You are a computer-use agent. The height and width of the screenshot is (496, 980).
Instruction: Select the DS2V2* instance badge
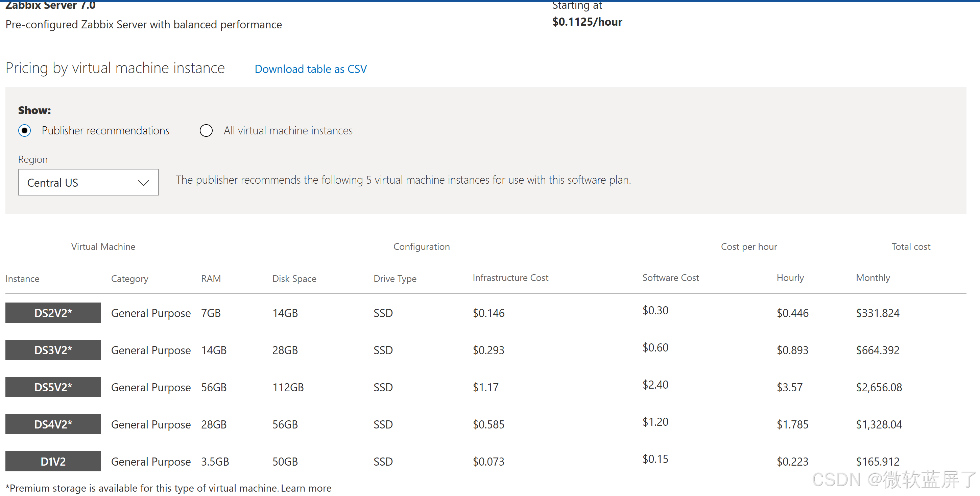[x=53, y=313]
